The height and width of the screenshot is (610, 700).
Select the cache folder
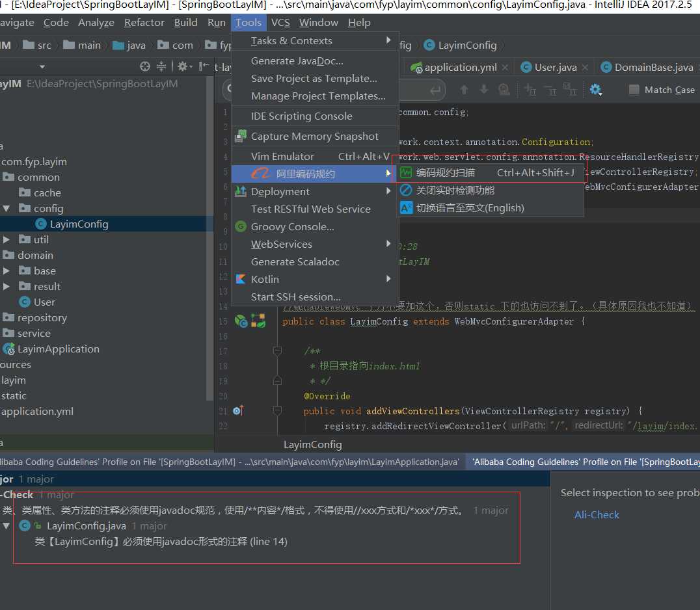(x=40, y=192)
